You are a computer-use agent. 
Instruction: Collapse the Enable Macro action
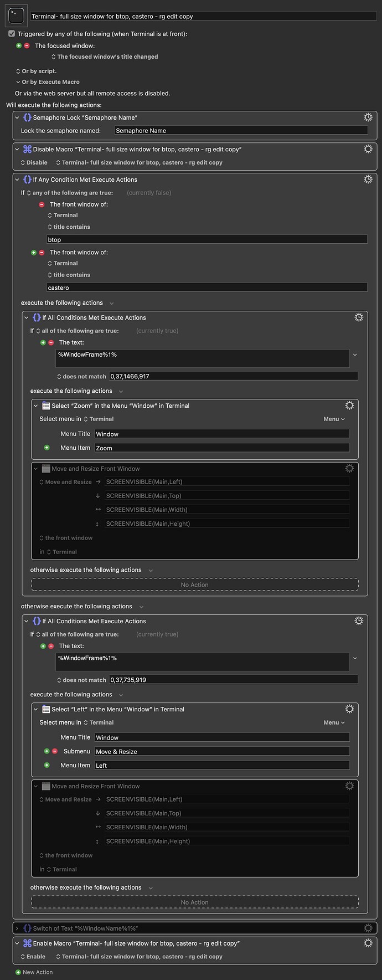pyautogui.click(x=17, y=943)
